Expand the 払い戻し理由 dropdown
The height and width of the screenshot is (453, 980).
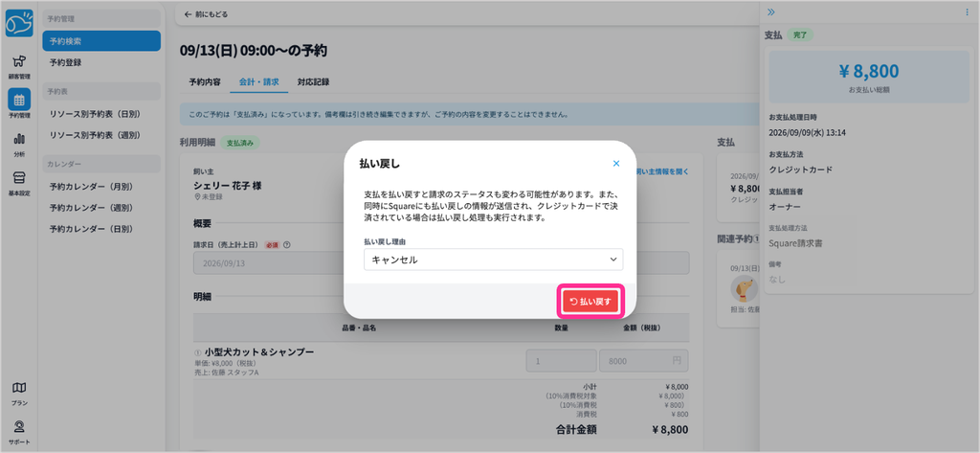(493, 260)
